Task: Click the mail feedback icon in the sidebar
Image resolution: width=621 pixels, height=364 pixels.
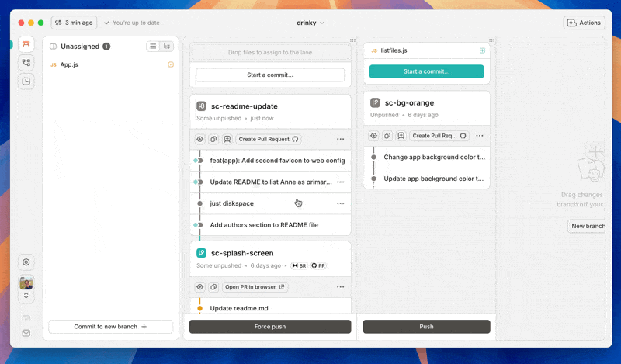Action: click(26, 333)
